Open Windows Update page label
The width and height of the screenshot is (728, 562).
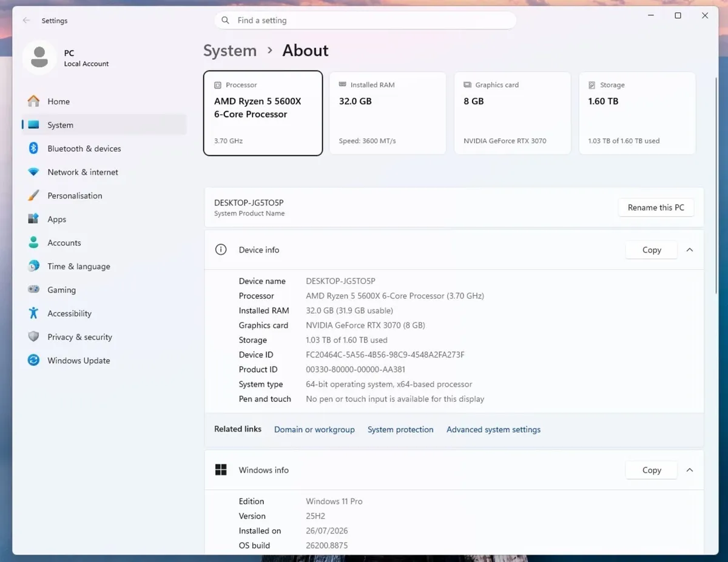point(79,361)
